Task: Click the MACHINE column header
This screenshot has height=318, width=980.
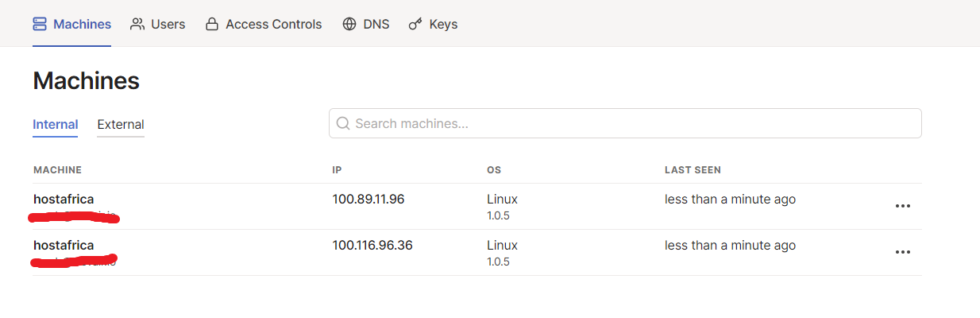Action: coord(57,170)
